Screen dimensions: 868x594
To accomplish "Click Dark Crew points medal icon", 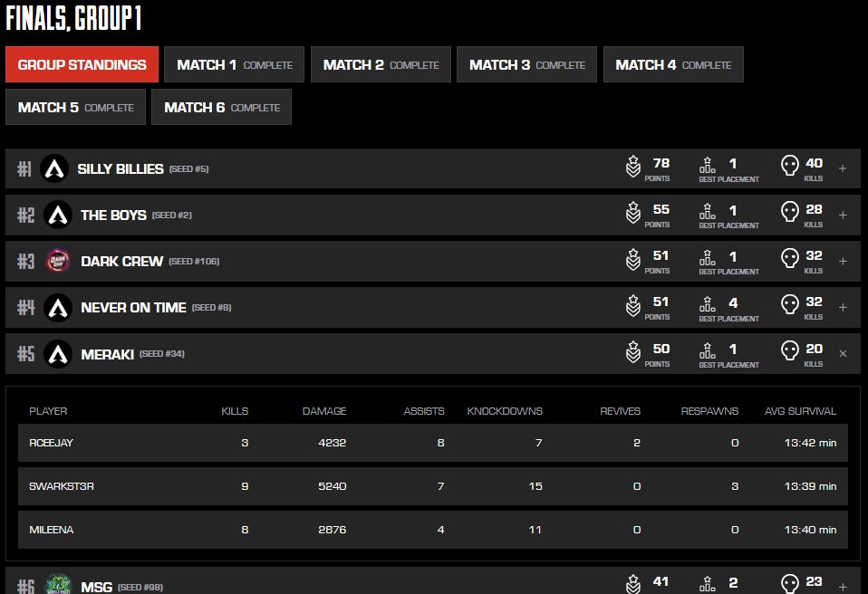I will pyautogui.click(x=632, y=259).
